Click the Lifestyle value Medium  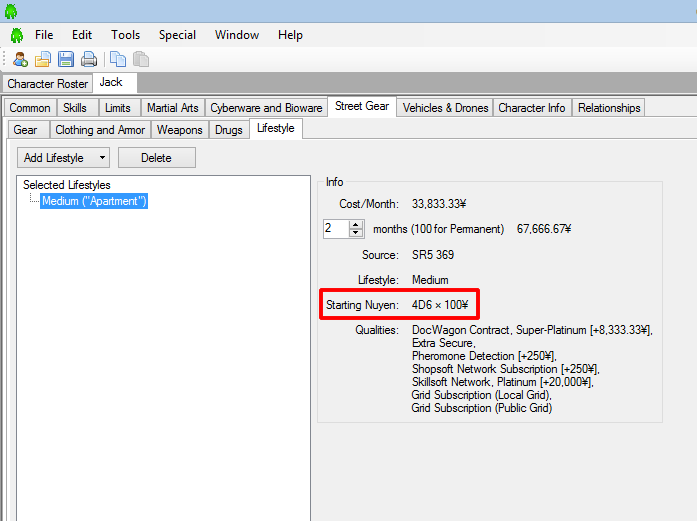click(430, 280)
